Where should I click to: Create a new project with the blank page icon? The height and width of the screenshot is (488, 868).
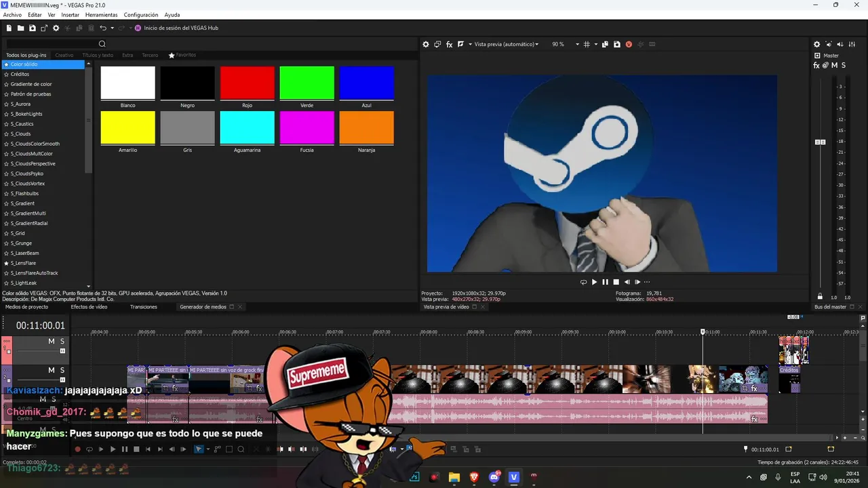click(x=9, y=28)
